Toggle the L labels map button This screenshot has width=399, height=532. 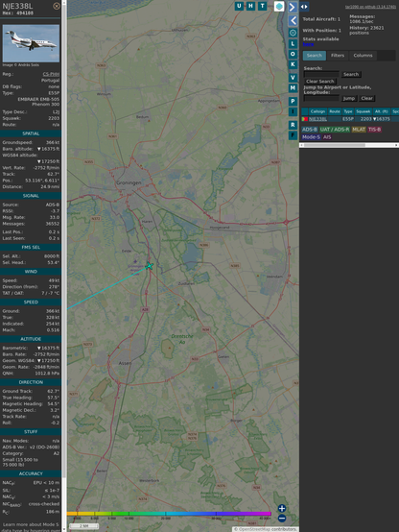[293, 44]
